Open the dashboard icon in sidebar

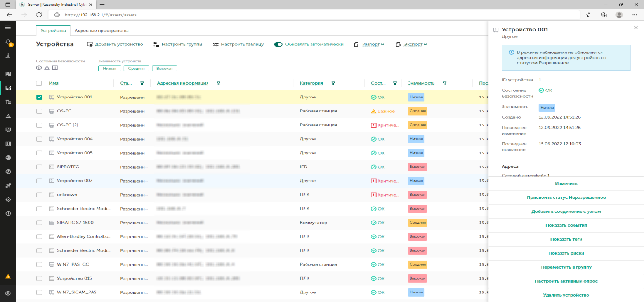(8, 74)
